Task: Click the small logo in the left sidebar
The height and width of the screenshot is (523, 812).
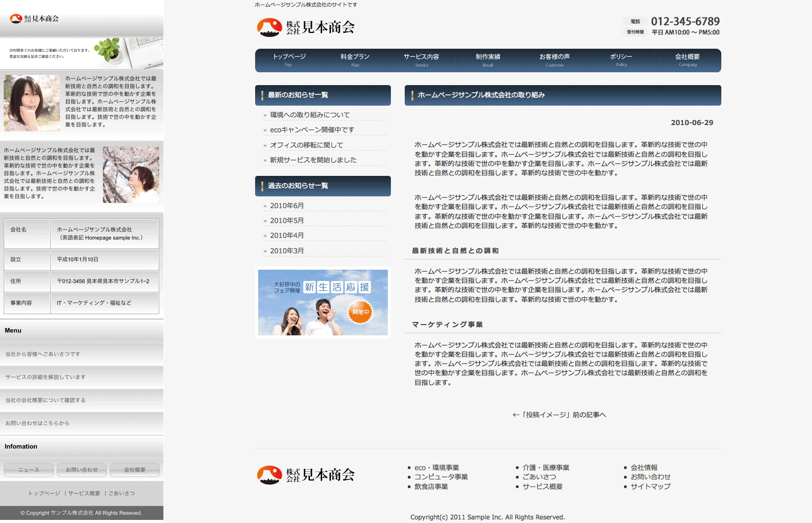Action: coord(34,18)
